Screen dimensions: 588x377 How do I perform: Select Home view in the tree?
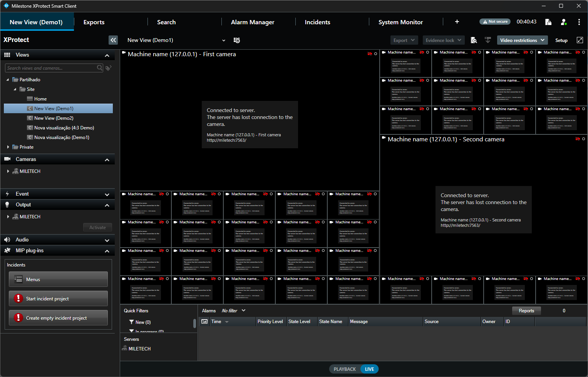pyautogui.click(x=40, y=99)
